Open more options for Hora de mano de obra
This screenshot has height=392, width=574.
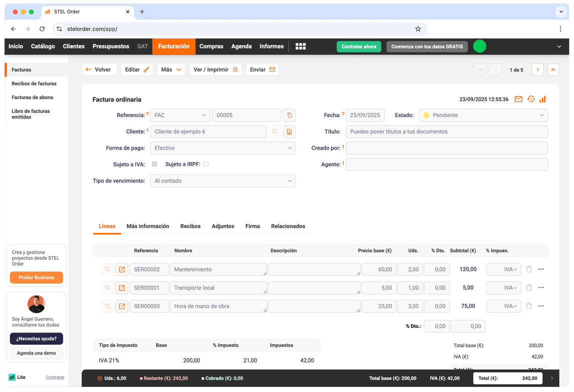tap(541, 306)
